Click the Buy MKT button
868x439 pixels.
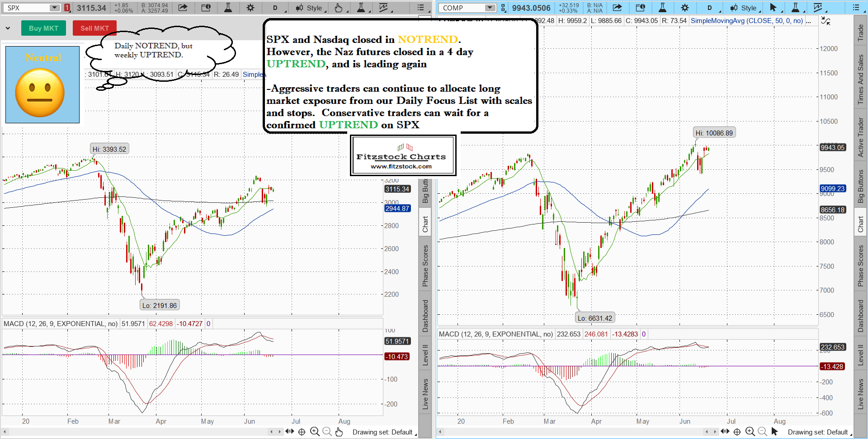click(x=43, y=28)
